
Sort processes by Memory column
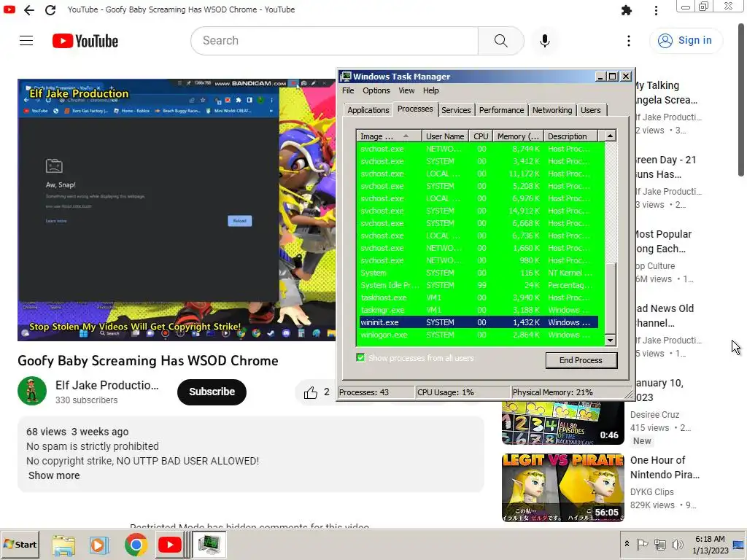tap(518, 136)
